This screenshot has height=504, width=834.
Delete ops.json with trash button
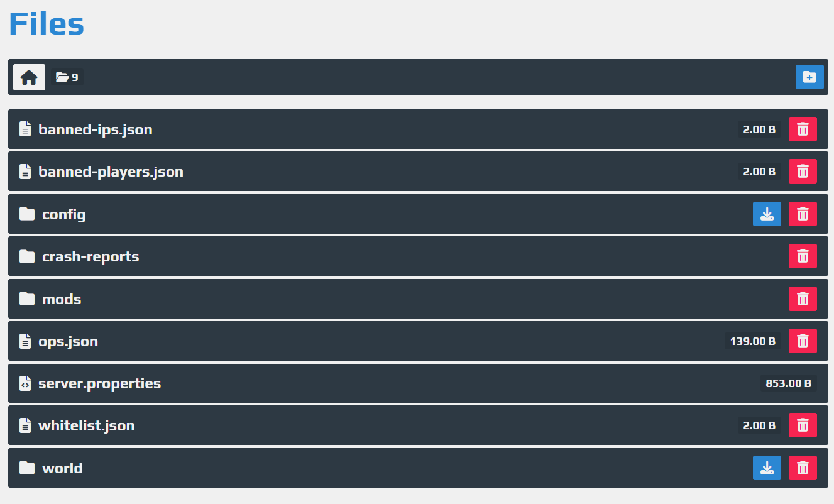803,341
